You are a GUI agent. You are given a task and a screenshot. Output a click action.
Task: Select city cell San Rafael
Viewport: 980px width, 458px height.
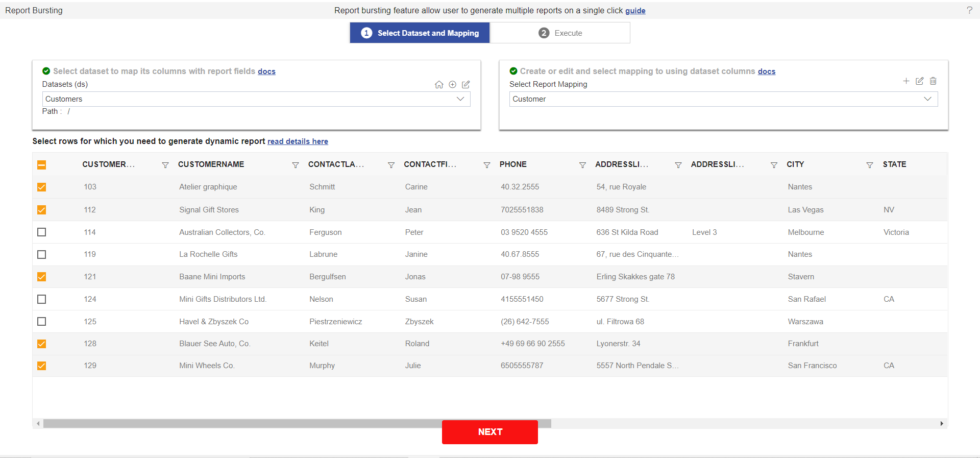pos(807,299)
